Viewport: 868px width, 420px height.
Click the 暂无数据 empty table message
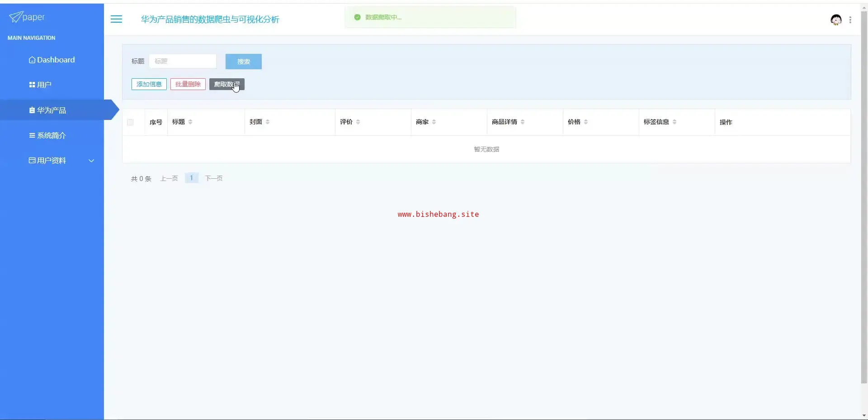tap(486, 149)
